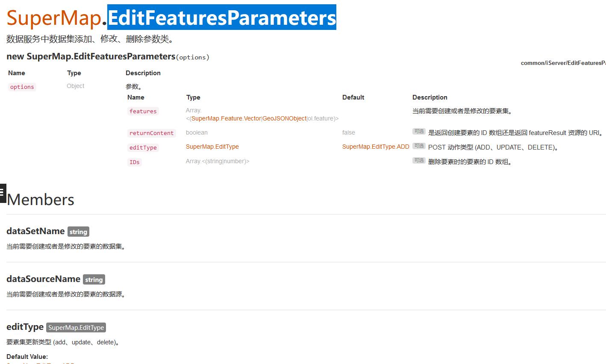Image resolution: width=606 pixels, height=364 pixels.
Task: Click the editType parameter code tag
Action: (143, 147)
